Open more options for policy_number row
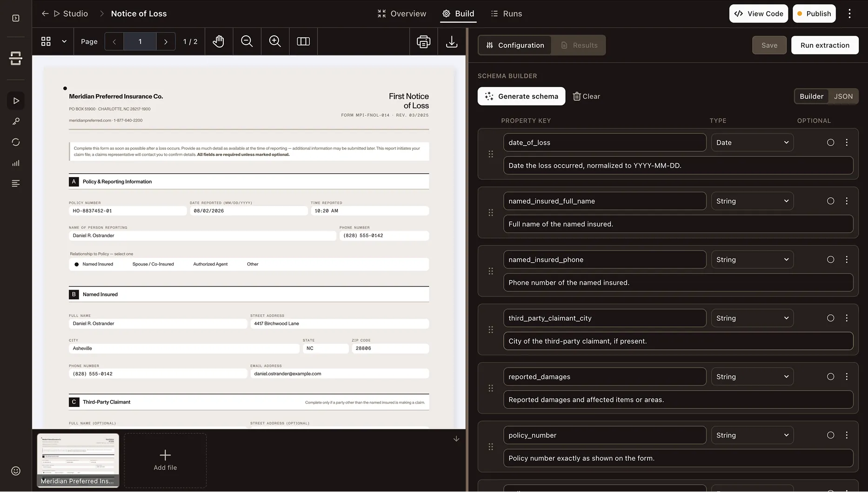The height and width of the screenshot is (492, 868). [847, 436]
